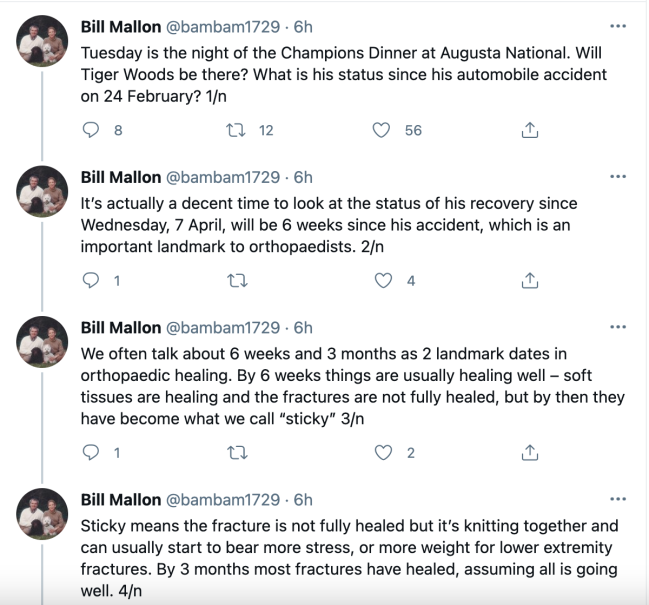The width and height of the screenshot is (649, 605).
Task: Share the 1/n tweet via share icon
Action: coord(530,130)
